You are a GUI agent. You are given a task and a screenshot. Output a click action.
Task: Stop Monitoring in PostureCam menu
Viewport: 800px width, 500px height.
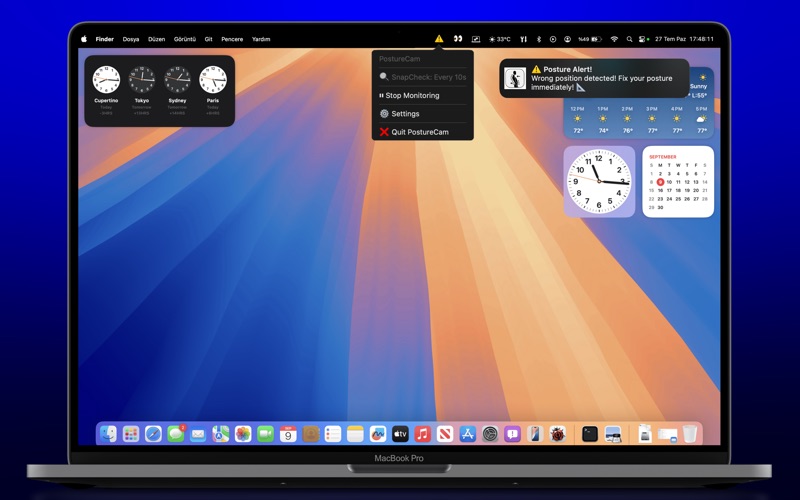click(412, 95)
